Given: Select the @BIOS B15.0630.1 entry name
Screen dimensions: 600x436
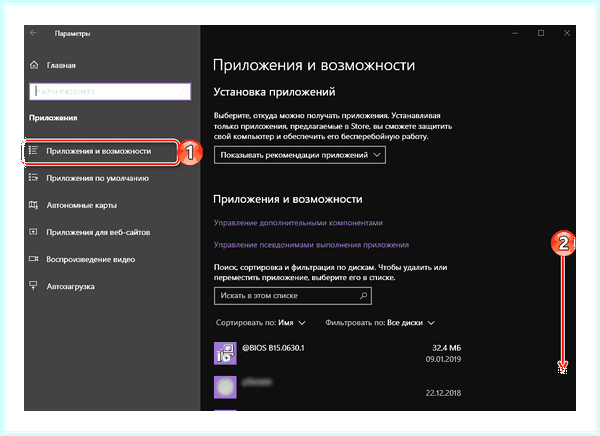Looking at the screenshot, I should [273, 348].
